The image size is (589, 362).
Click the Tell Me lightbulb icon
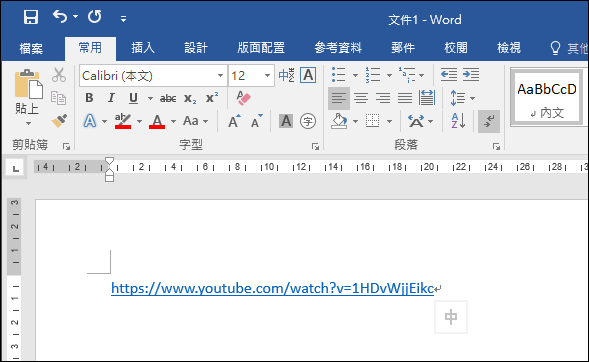tap(555, 48)
